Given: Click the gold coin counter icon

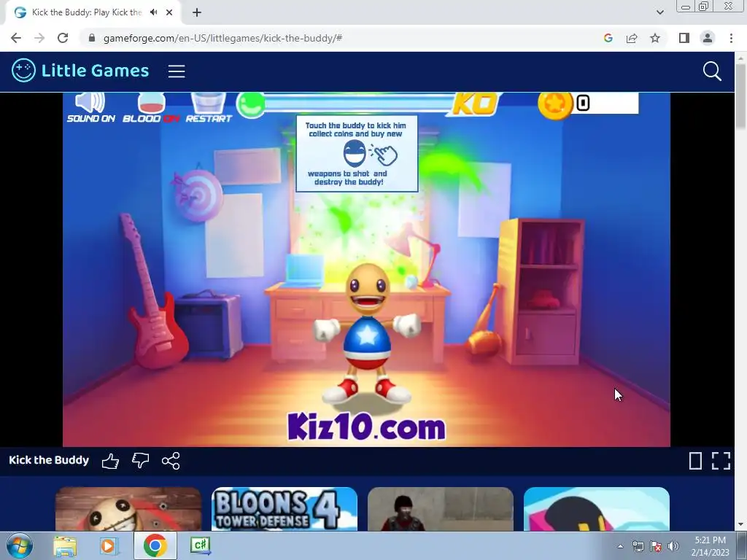Looking at the screenshot, I should point(555,104).
